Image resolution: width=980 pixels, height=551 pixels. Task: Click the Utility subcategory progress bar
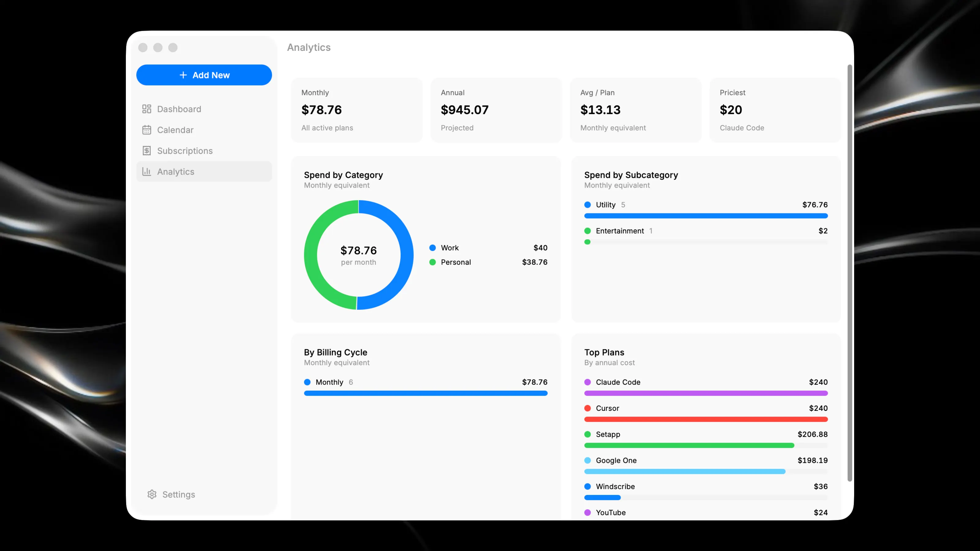click(x=706, y=216)
